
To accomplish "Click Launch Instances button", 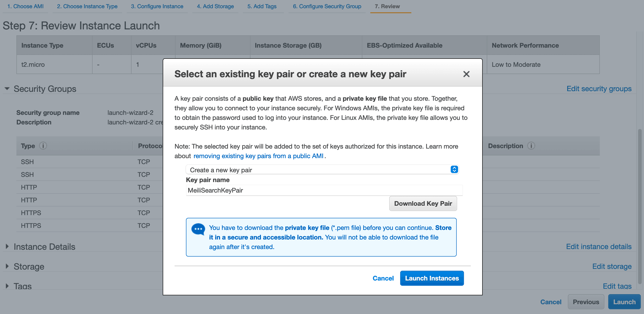I will click(x=432, y=278).
